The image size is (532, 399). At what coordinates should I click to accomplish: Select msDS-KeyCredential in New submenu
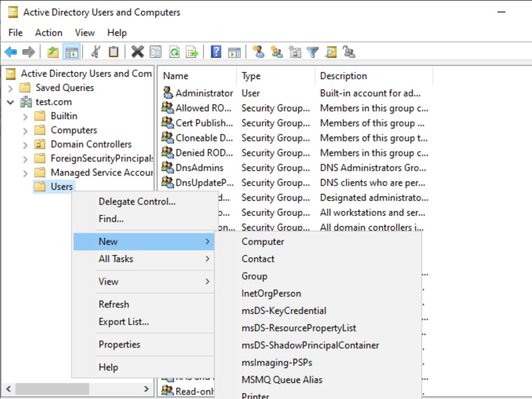pyautogui.click(x=318, y=311)
